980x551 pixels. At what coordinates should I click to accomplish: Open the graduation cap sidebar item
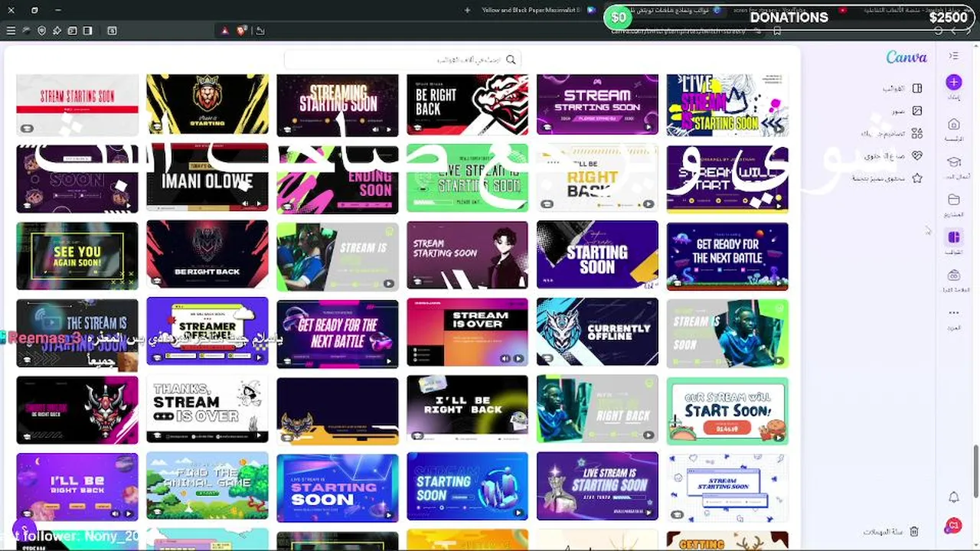(953, 162)
